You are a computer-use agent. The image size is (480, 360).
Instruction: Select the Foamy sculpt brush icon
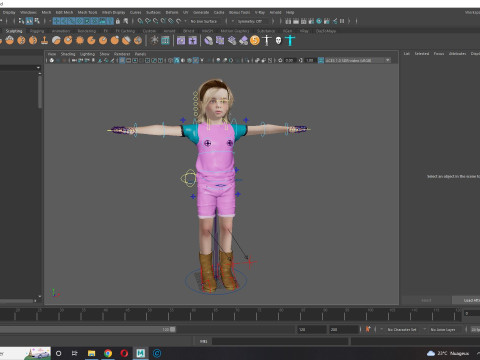(56, 41)
